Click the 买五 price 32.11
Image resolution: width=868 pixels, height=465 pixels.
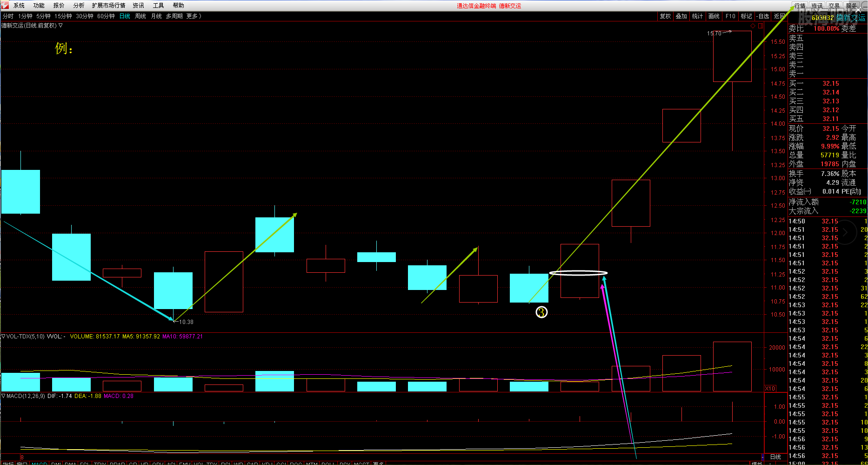[x=831, y=119]
